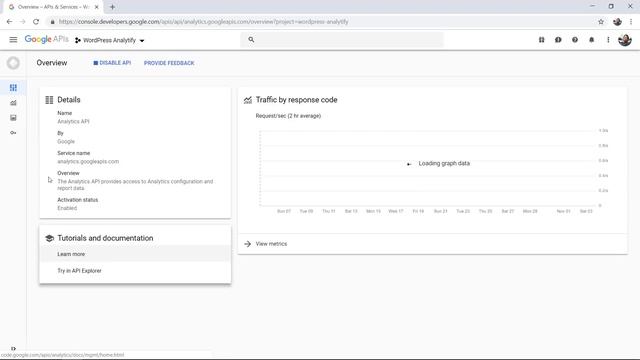Reload the page with refresh icon
The image size is (640, 360).
tap(36, 22)
